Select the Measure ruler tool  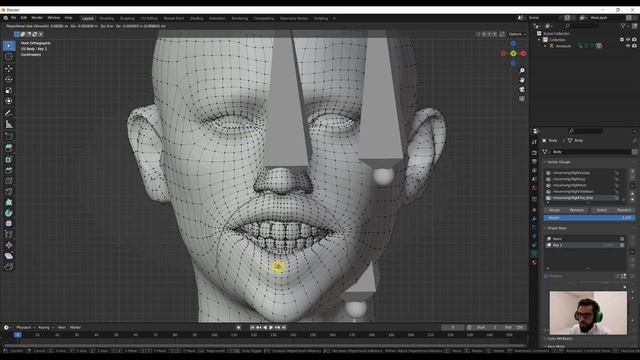(9, 124)
